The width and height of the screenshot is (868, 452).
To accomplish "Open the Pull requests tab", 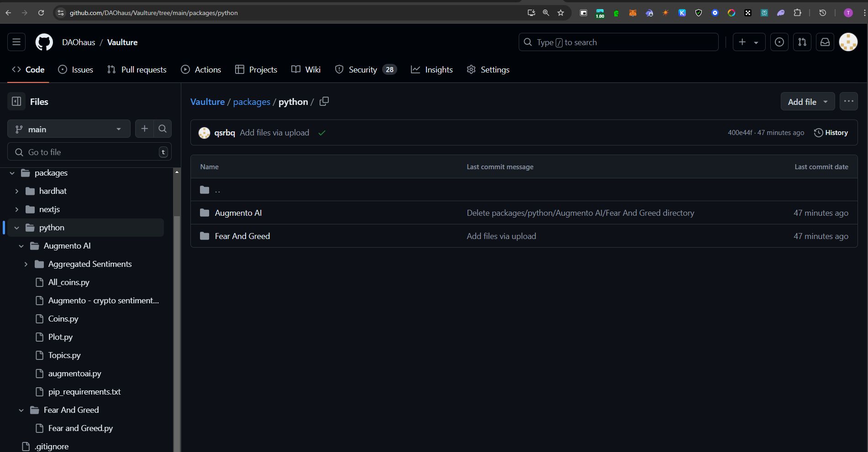I will [137, 69].
